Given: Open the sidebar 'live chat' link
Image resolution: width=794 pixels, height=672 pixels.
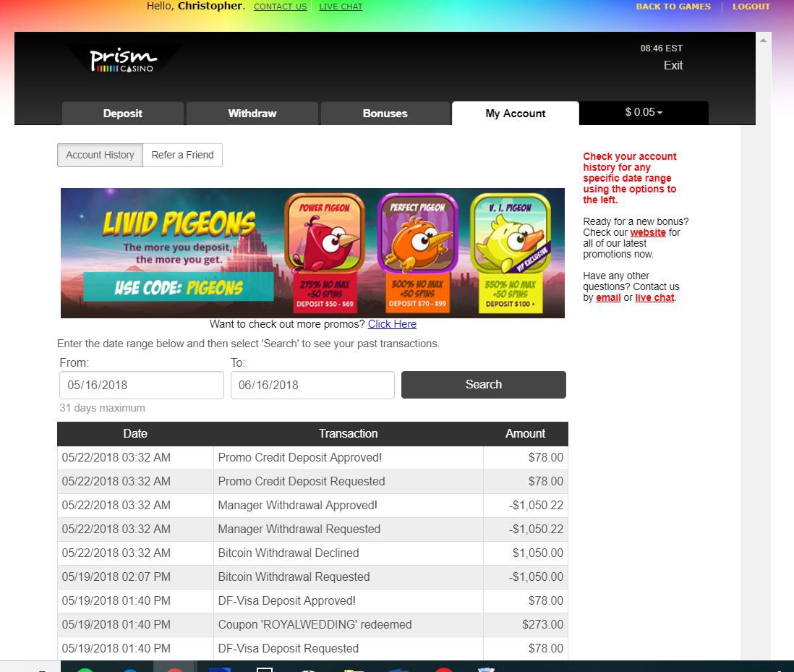Looking at the screenshot, I should pos(654,298).
